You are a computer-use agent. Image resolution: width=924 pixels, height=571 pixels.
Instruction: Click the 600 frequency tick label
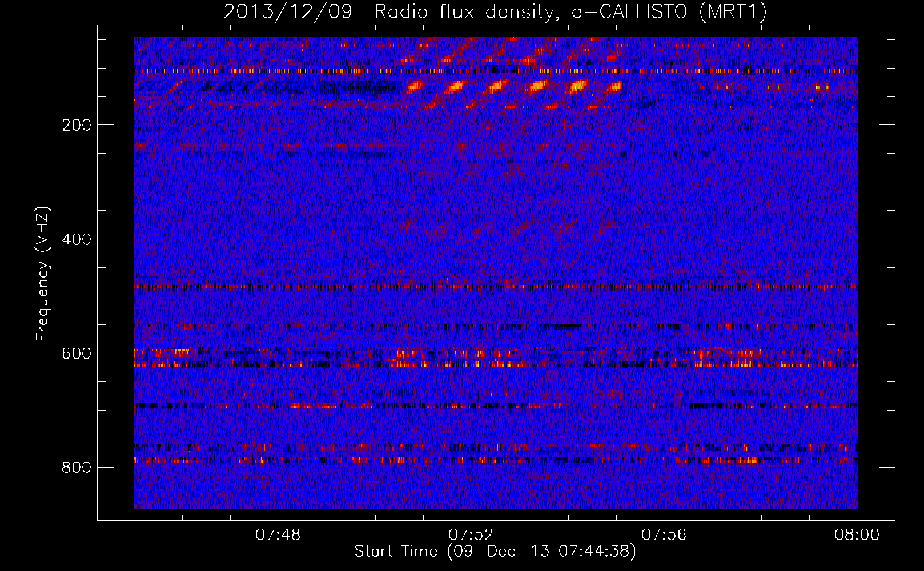[x=77, y=353]
